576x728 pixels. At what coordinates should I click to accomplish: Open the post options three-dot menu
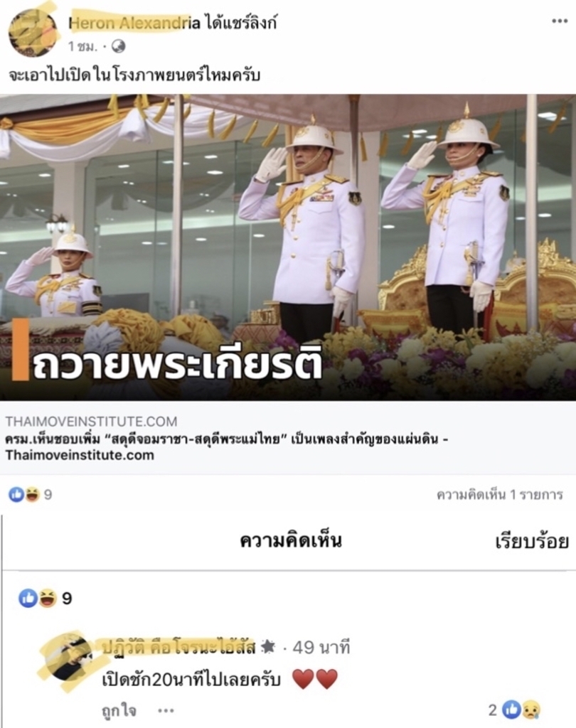(x=559, y=21)
